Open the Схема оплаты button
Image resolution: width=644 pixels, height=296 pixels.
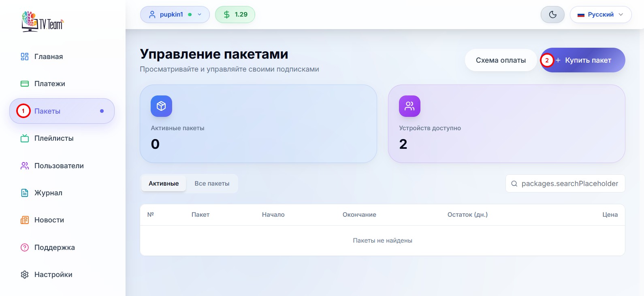501,60
